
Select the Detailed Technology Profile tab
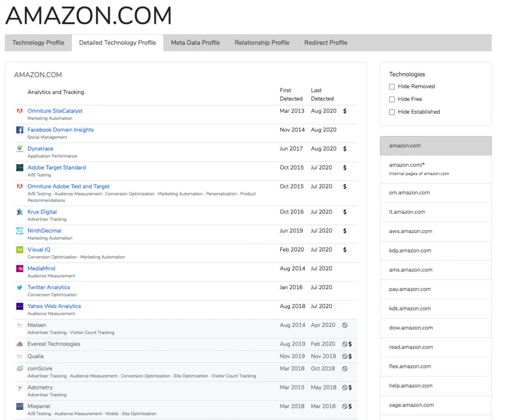pyautogui.click(x=117, y=43)
